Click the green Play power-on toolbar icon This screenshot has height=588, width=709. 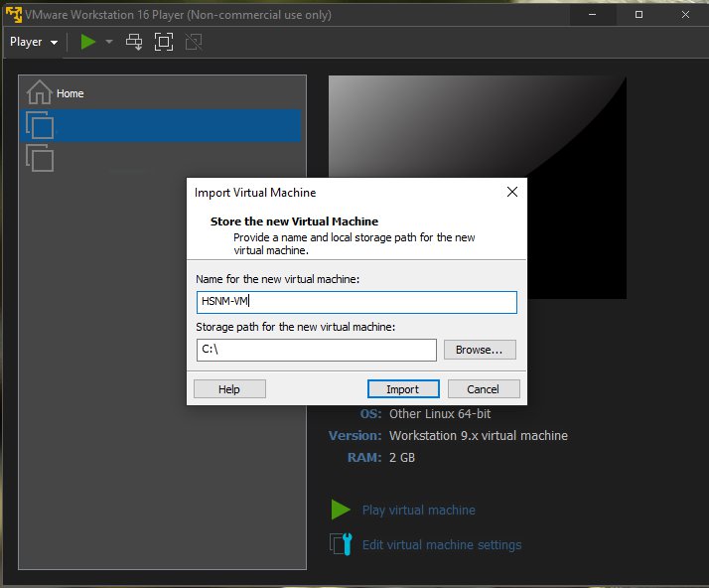(x=88, y=42)
